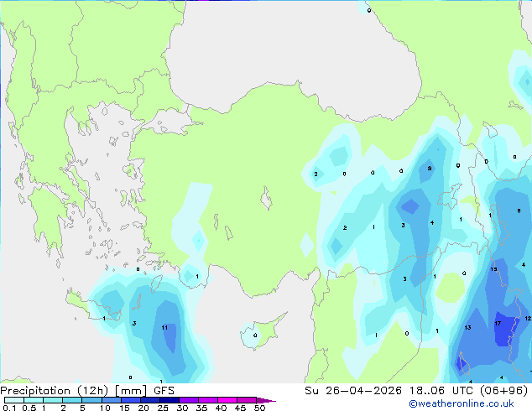532x411 pixels.
Task: Click the above-50 mm legend arrow tip
Action: (266, 400)
